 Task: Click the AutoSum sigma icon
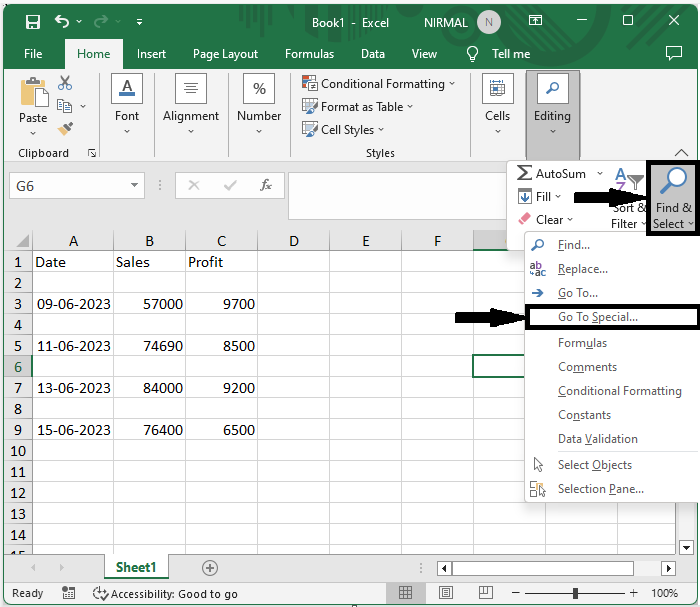click(524, 174)
